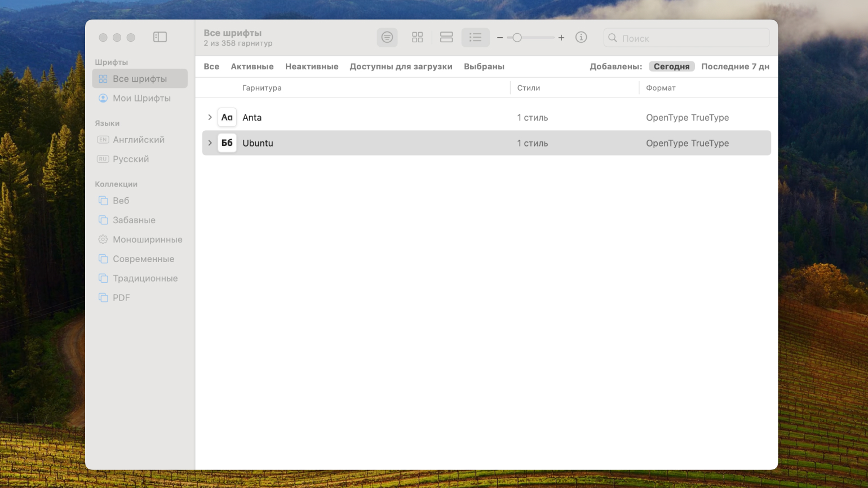Select the Неактивные filter tab
This screenshot has height=488, width=868.
[312, 66]
